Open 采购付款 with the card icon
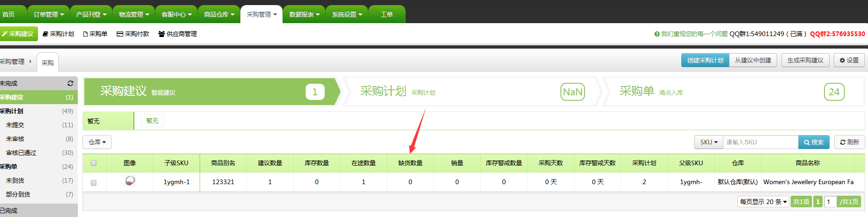This screenshot has width=868, height=217. [120, 34]
